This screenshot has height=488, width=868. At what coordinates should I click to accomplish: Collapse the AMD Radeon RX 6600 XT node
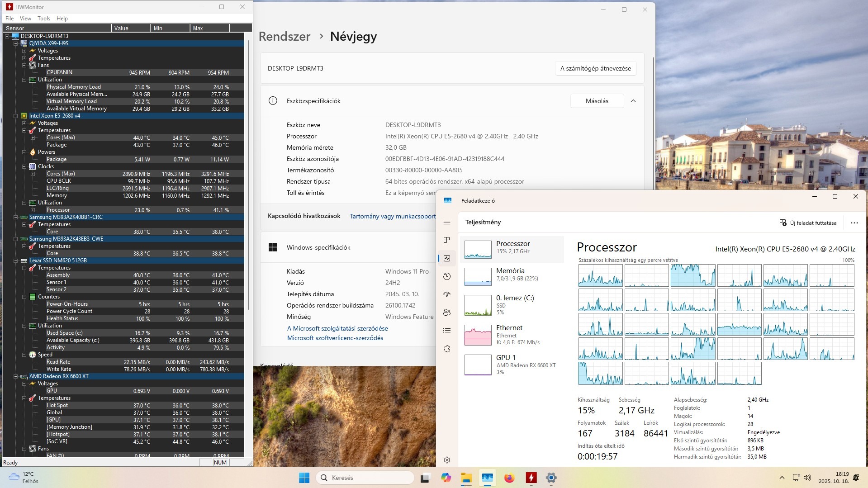tap(15, 376)
